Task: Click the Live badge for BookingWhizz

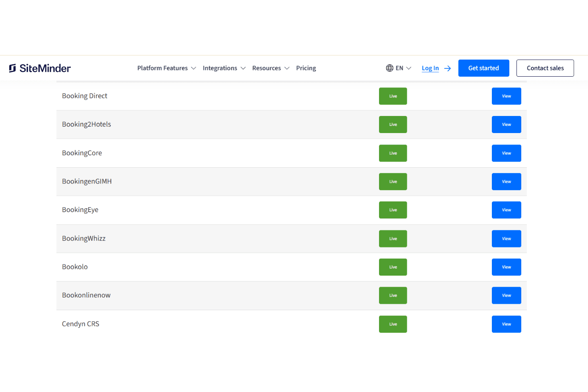Action: (393, 239)
